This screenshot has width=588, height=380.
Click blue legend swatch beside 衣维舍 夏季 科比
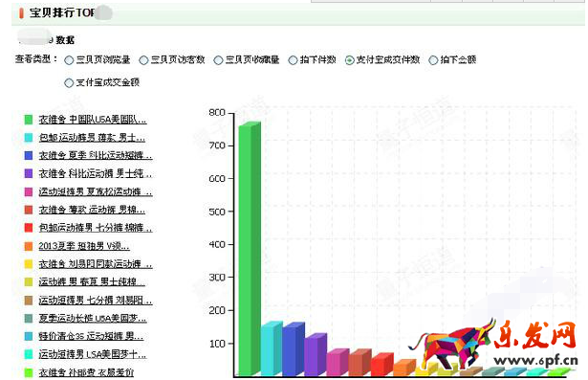click(29, 155)
